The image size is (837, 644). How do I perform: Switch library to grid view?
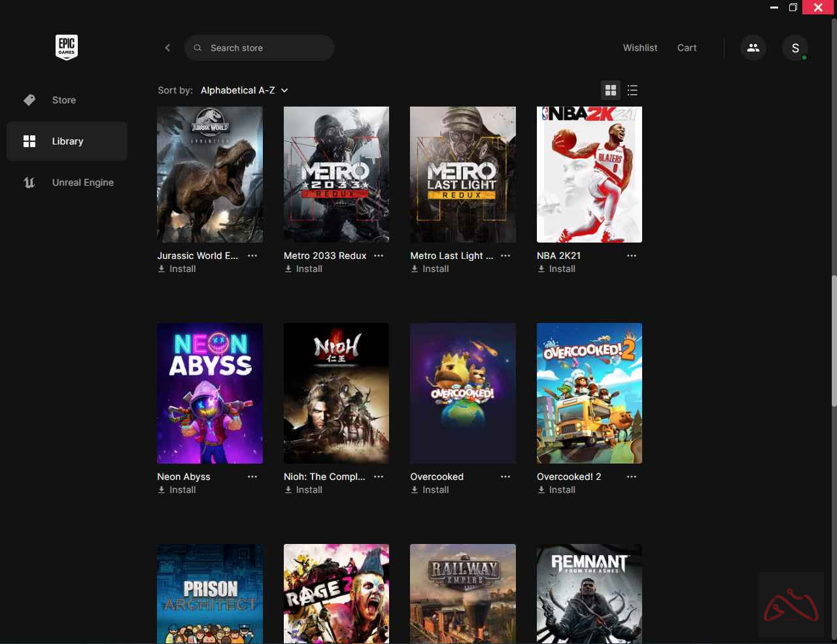point(611,90)
